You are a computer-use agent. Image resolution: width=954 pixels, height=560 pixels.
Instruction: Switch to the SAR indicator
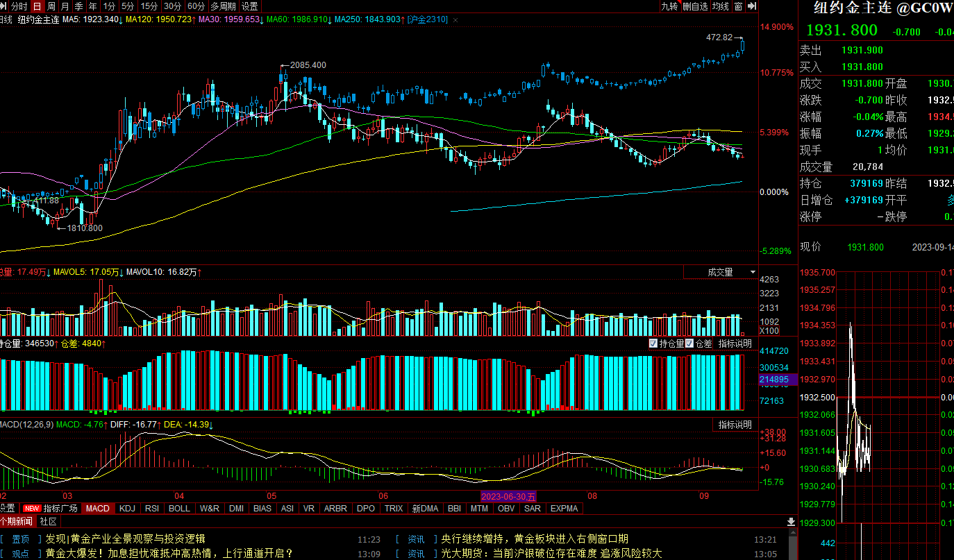pyautogui.click(x=533, y=508)
